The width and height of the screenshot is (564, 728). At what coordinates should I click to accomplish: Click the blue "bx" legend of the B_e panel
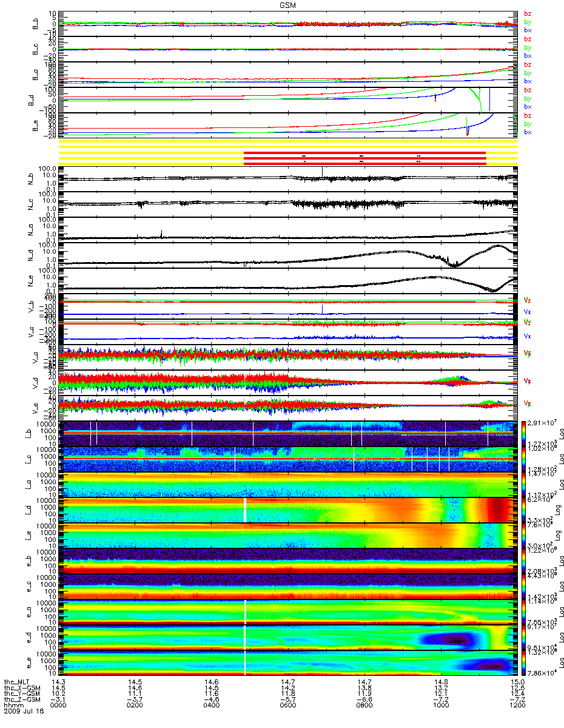pos(528,132)
